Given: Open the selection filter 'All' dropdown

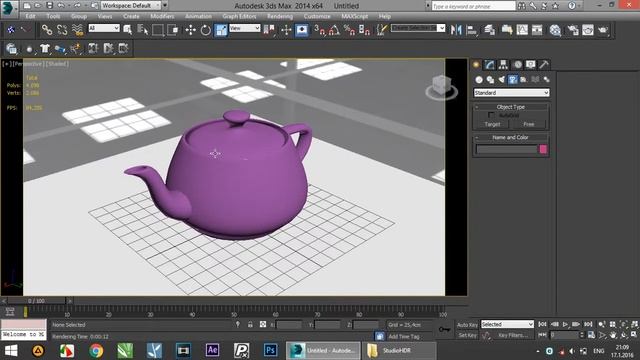Looking at the screenshot, I should 104,28.
